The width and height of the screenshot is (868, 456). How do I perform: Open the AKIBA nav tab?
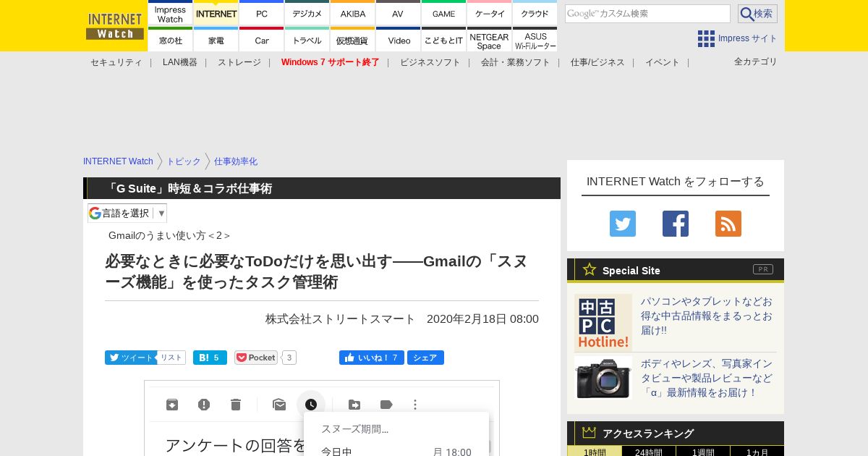point(353,13)
